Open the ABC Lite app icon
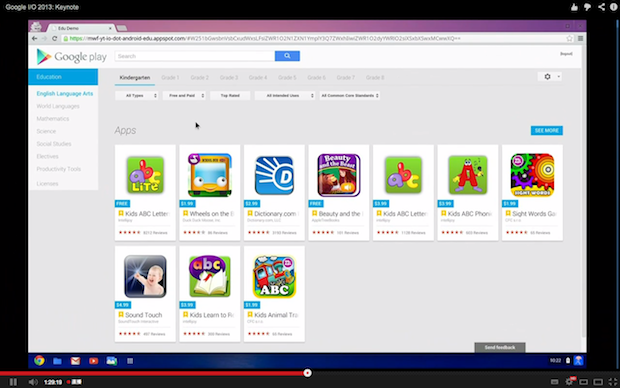 coord(145,175)
